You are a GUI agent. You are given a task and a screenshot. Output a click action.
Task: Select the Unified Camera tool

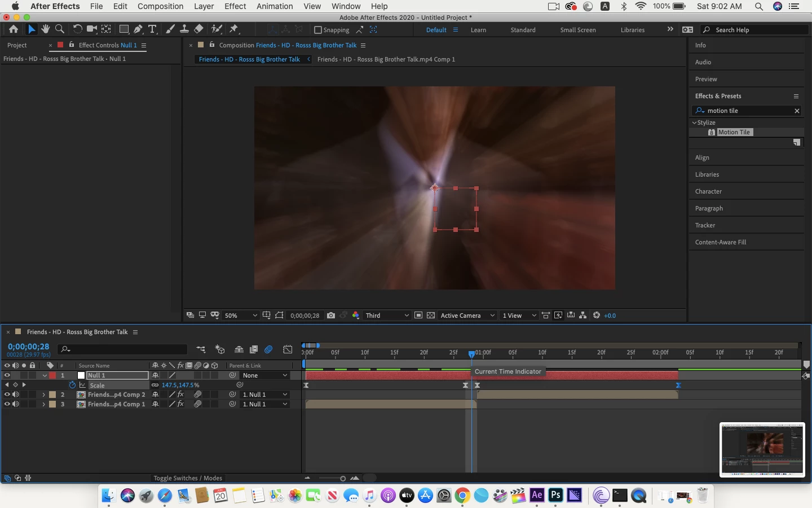[x=91, y=29]
